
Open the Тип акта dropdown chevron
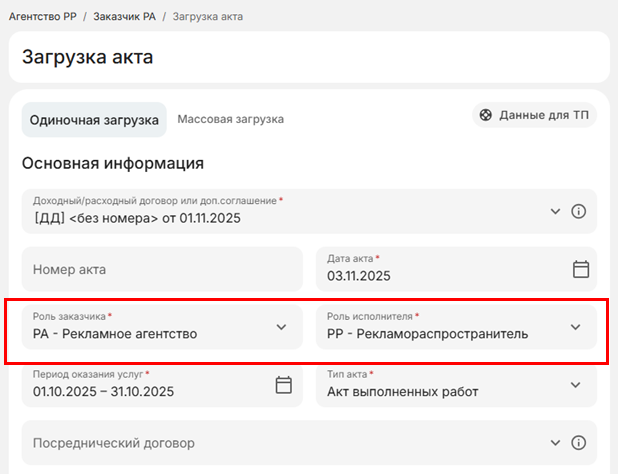(x=575, y=385)
